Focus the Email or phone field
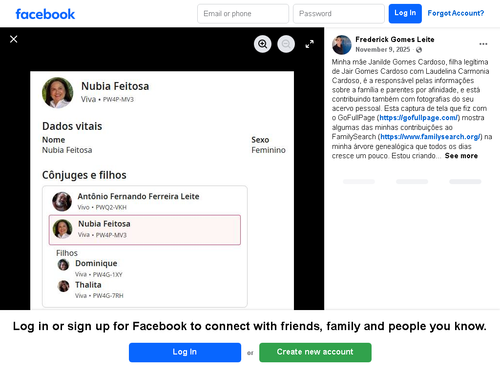The image size is (500, 375). pos(243,14)
